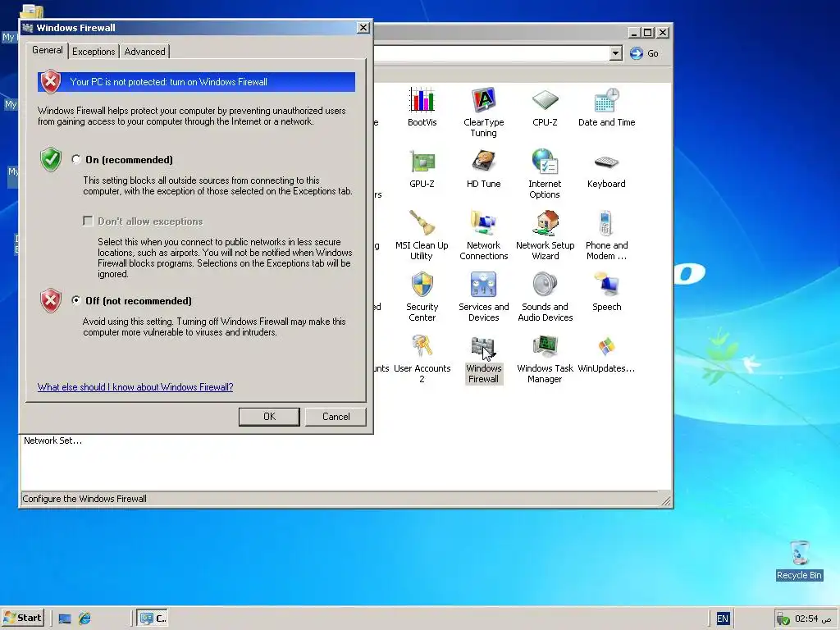Click the Control Panel taskbar button
The height and width of the screenshot is (630, 840).
pos(153,619)
